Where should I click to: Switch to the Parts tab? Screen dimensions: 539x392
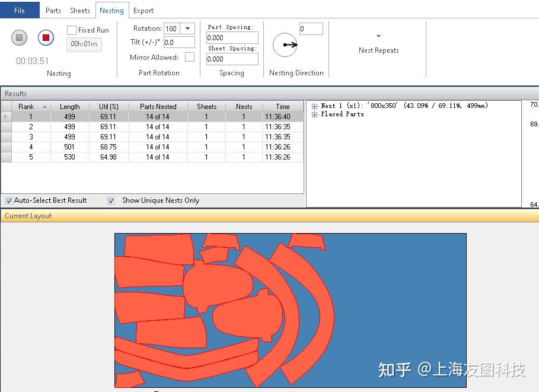click(x=53, y=10)
